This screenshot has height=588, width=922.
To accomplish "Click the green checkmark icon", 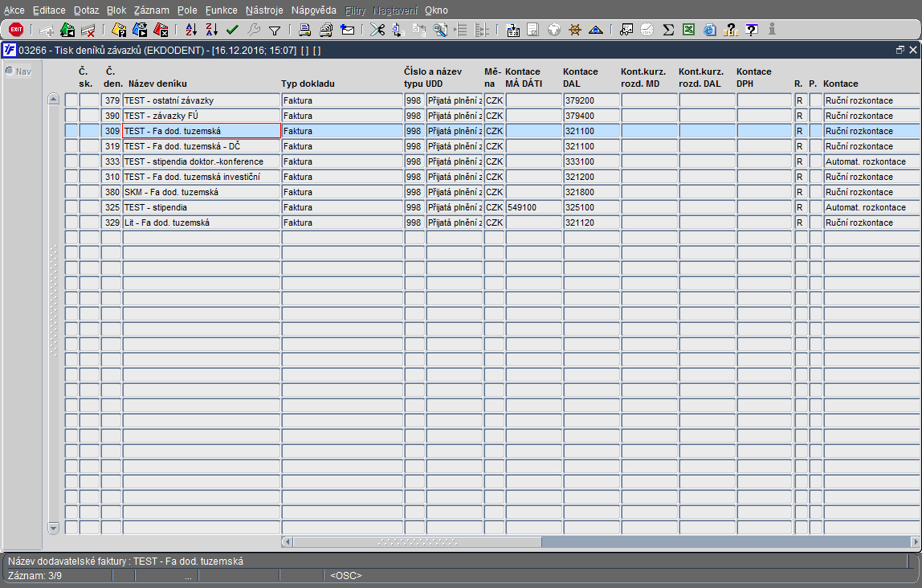I will point(232,30).
